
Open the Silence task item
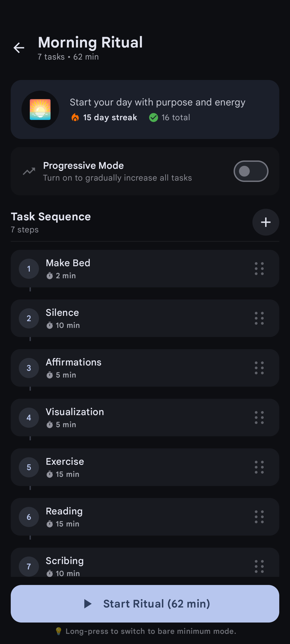click(134, 318)
